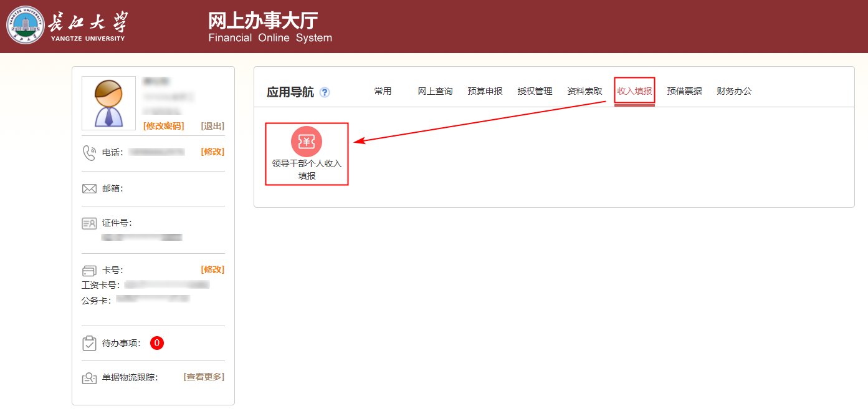This screenshot has height=411, width=868.
Task: Click the 修改密码 link
Action: (163, 126)
